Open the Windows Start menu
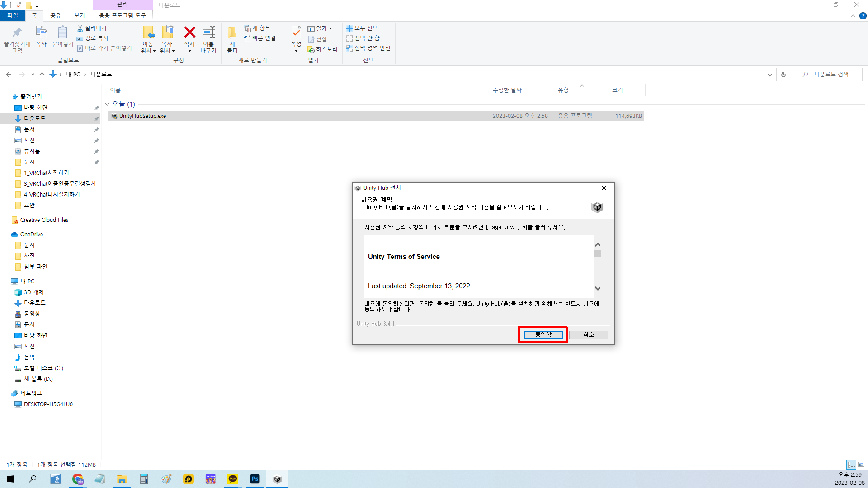 click(11, 479)
